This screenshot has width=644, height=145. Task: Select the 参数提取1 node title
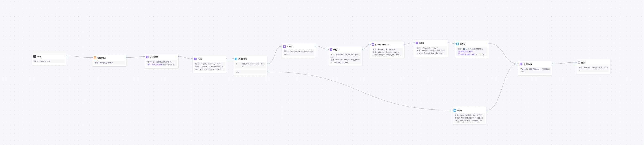(102, 58)
